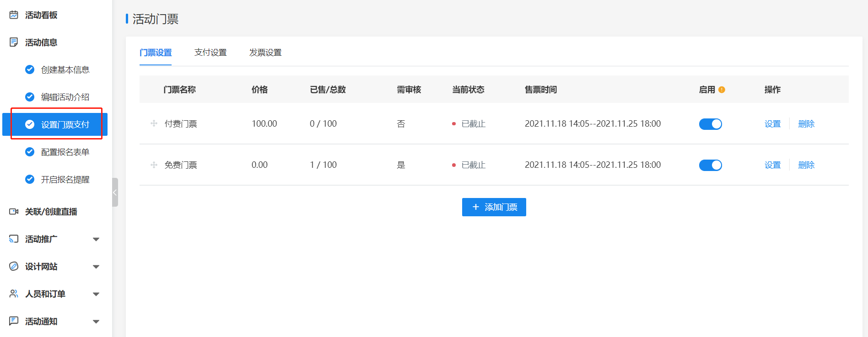Switch to the 发票设置 tab
The height and width of the screenshot is (337, 868).
click(265, 53)
